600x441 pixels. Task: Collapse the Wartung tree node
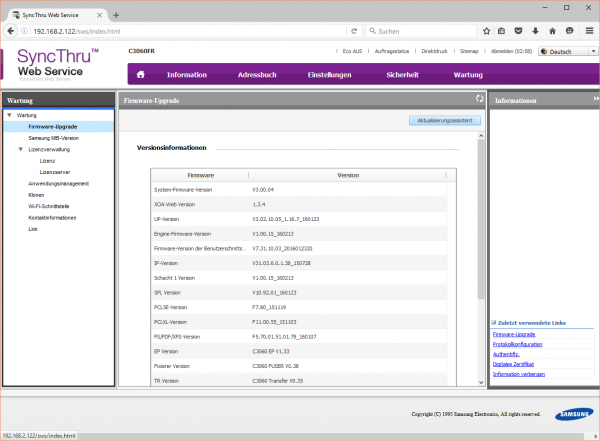pos(9,116)
